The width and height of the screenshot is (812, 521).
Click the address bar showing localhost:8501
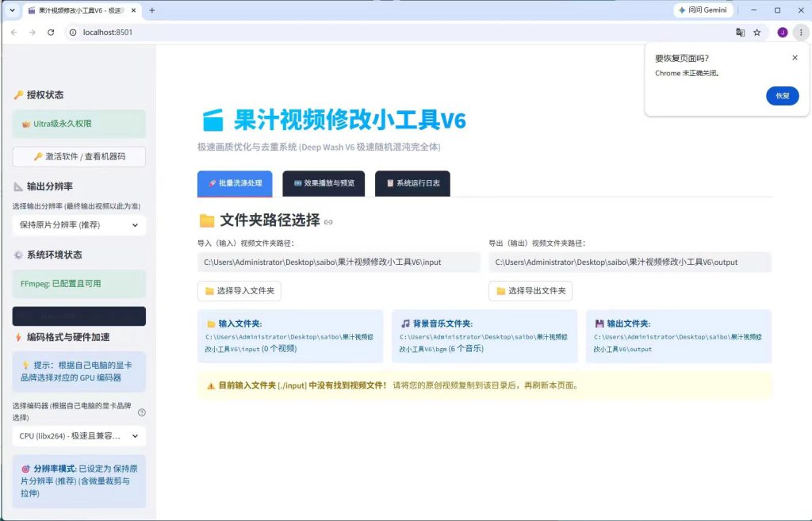tap(399, 32)
